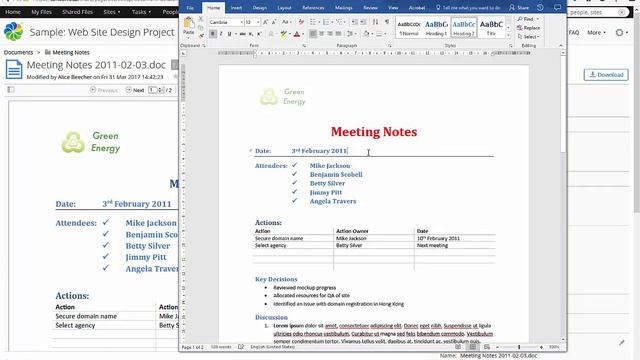Switch to the Layout ribbon tab

[284, 8]
